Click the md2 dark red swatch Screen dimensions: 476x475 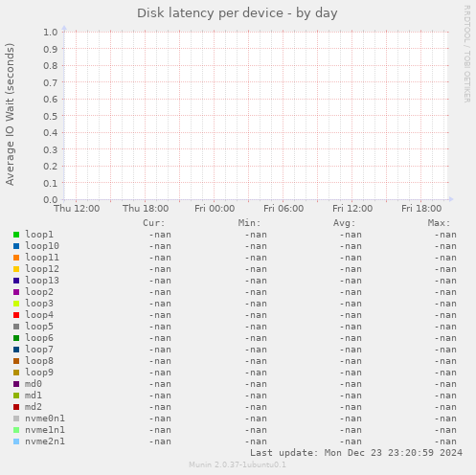point(16,407)
